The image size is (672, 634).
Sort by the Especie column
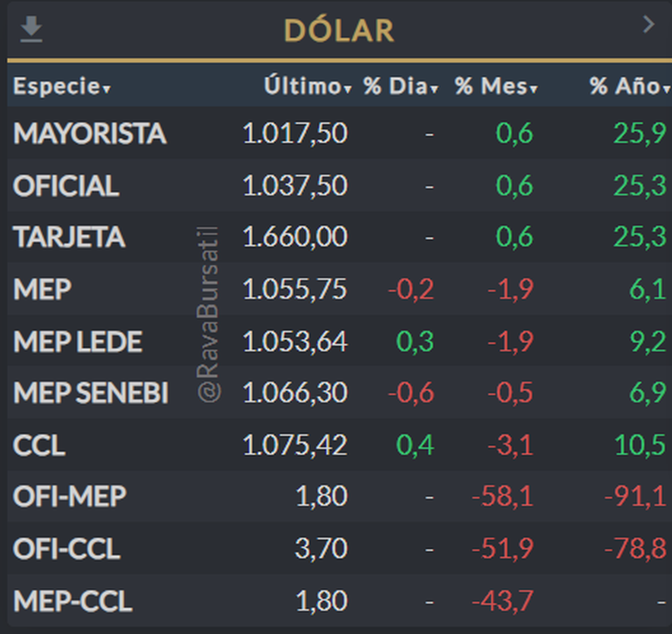[x=62, y=87]
